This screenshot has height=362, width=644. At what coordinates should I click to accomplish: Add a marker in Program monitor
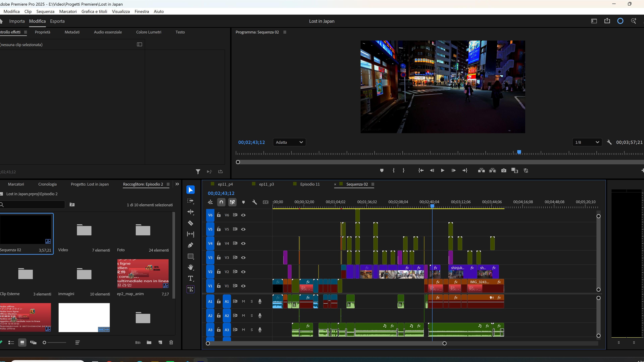[x=382, y=170]
